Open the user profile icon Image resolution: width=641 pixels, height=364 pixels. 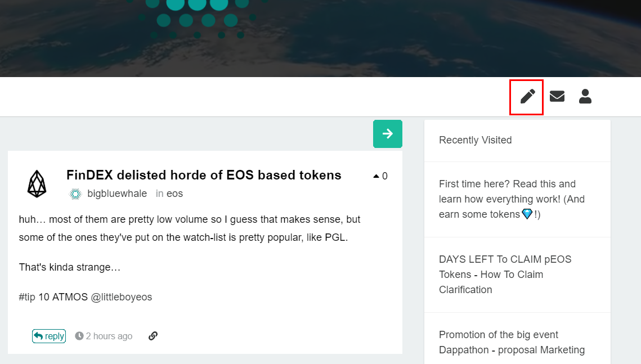pyautogui.click(x=585, y=96)
